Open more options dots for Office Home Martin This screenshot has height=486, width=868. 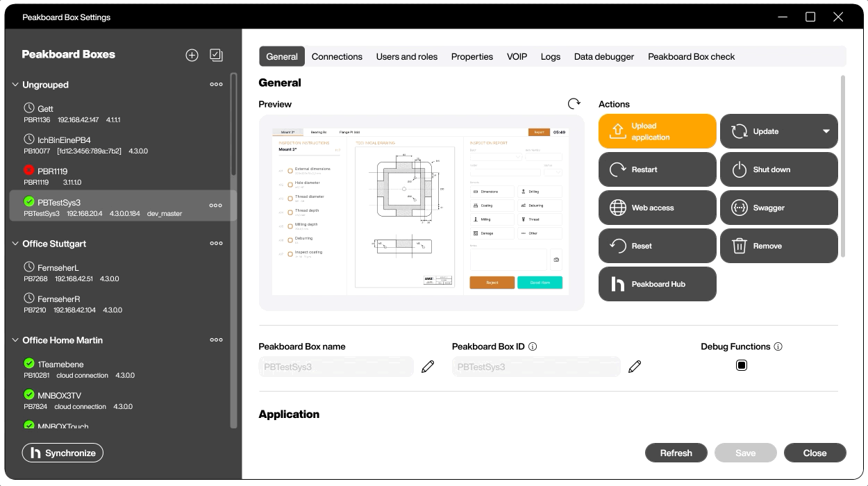pos(217,340)
